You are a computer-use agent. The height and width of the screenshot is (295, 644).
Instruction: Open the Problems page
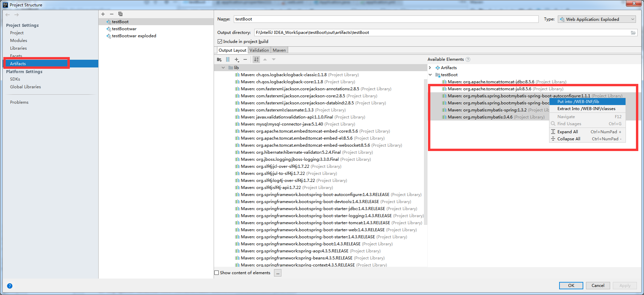pos(19,102)
